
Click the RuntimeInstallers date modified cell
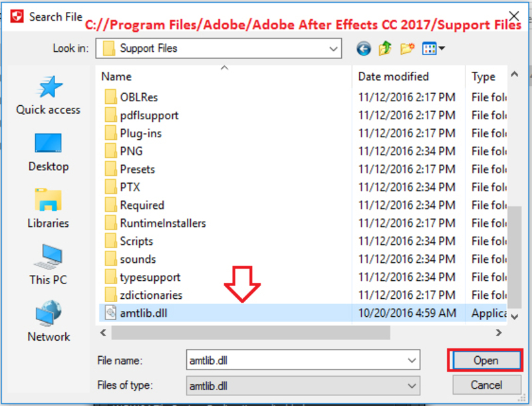407,223
